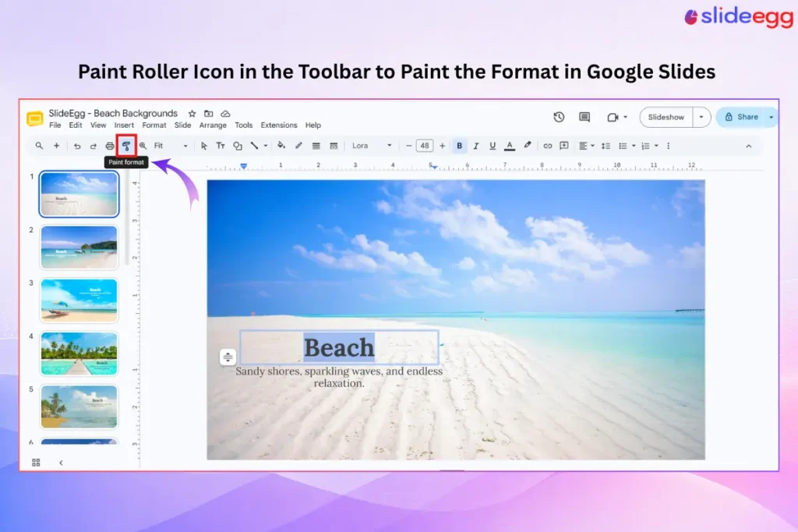
Task: Toggle bold formatting
Action: point(459,146)
